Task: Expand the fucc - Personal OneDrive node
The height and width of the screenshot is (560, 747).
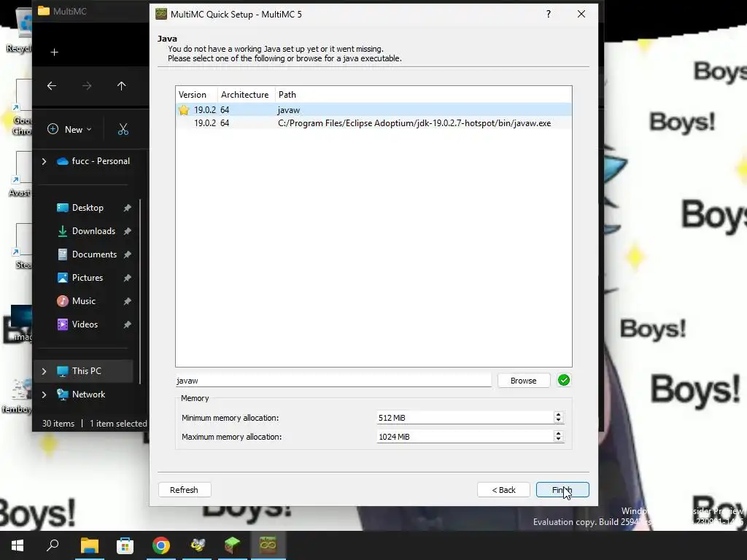Action: click(x=44, y=161)
